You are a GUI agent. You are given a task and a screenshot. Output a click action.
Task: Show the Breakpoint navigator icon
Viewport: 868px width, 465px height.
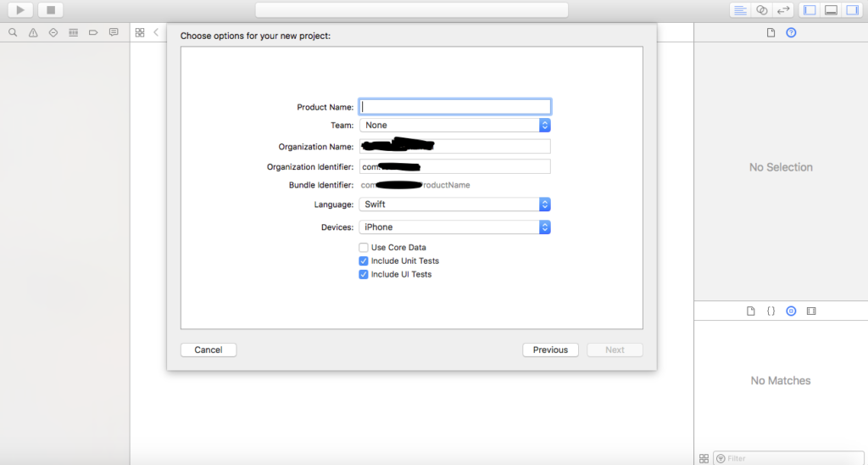93,33
